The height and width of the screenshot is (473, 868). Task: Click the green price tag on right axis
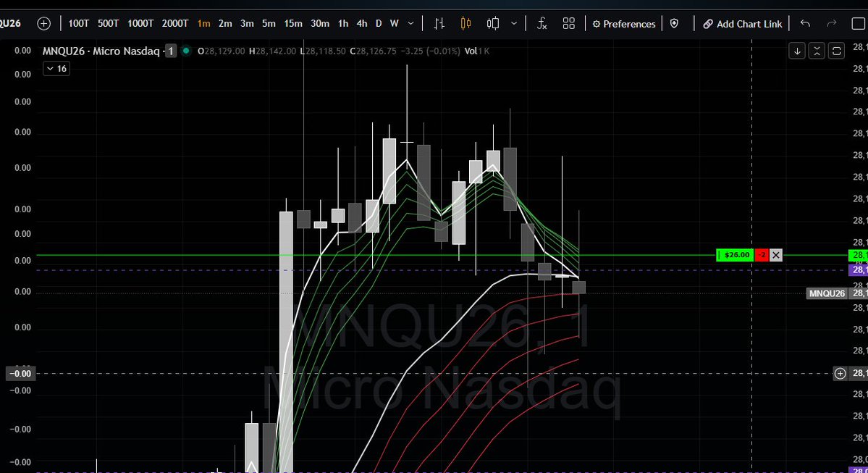coord(858,255)
